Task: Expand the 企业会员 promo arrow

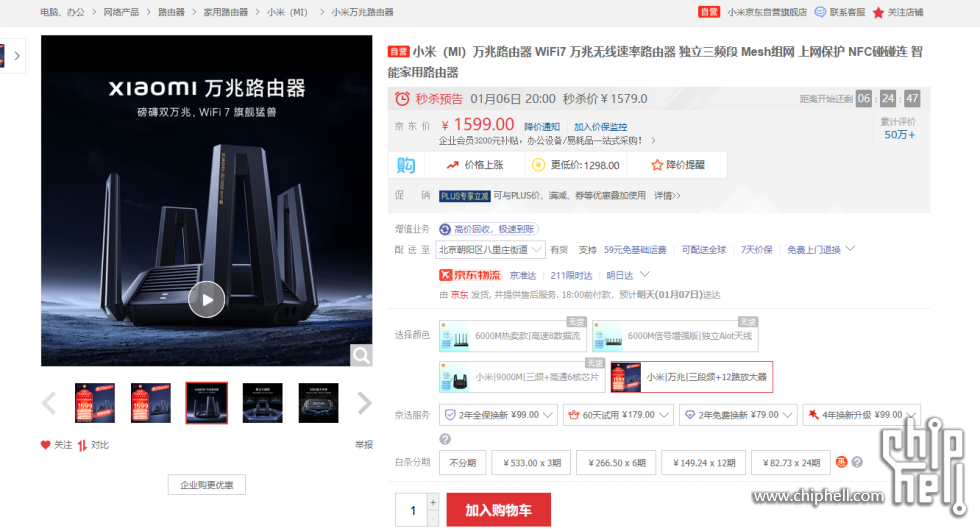Action: tap(654, 141)
